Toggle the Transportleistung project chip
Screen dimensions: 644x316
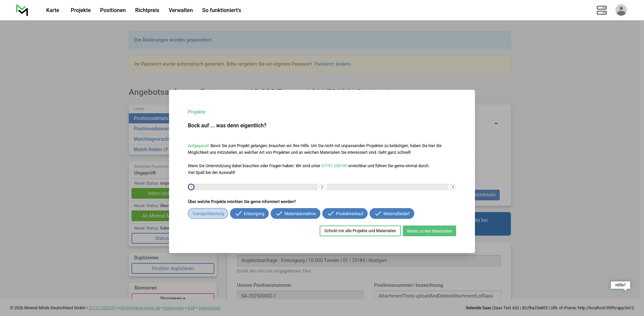(208, 214)
